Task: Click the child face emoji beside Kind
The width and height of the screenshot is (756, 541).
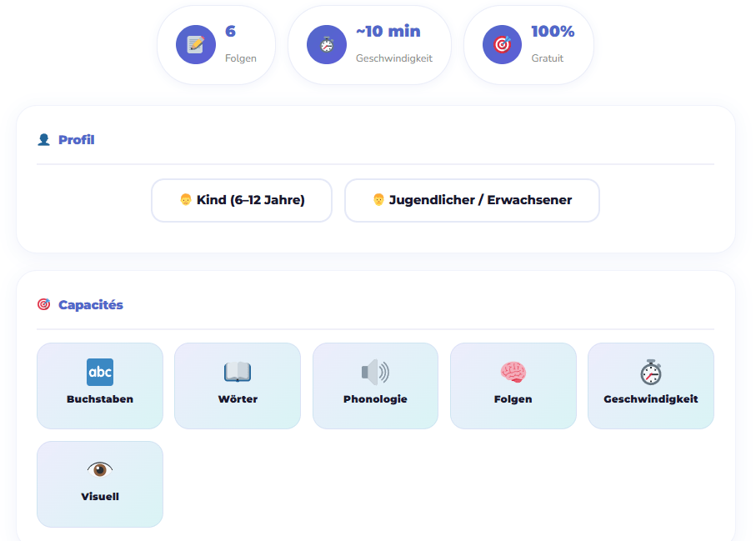Action: (186, 199)
